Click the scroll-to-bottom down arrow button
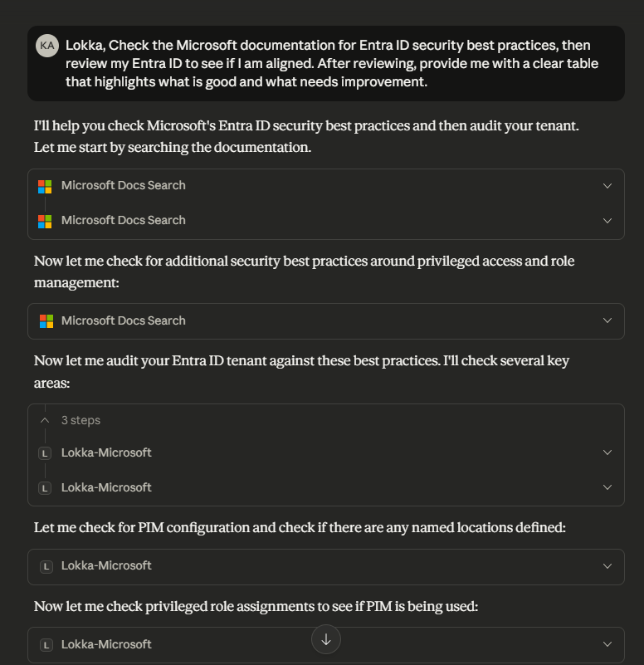644x665 pixels. pyautogui.click(x=326, y=639)
